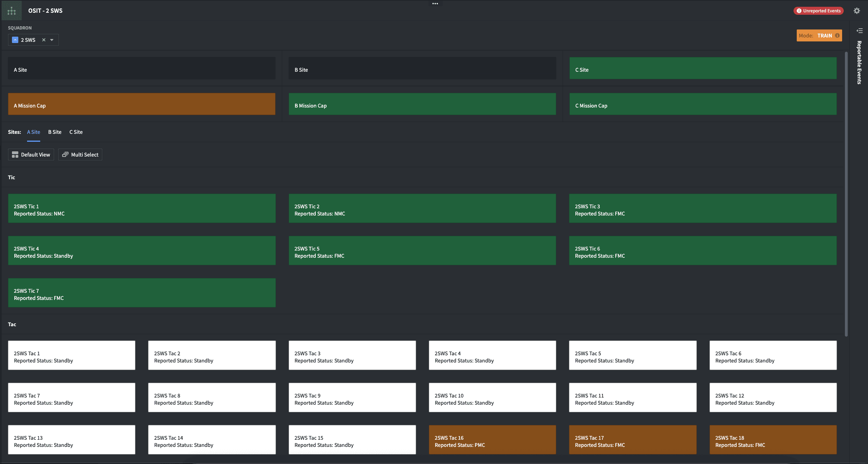This screenshot has width=868, height=464.
Task: Select the orange A Mission Cap tile
Action: point(142,104)
